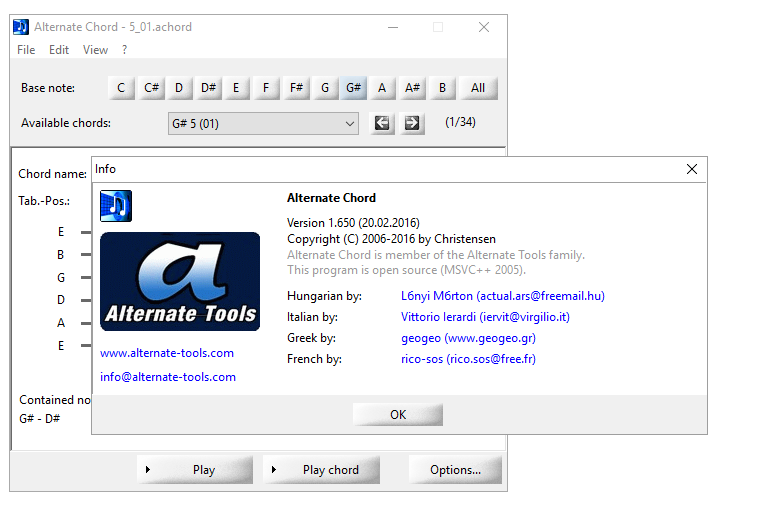Open the Edit menu
759x505 pixels.
pos(59,50)
